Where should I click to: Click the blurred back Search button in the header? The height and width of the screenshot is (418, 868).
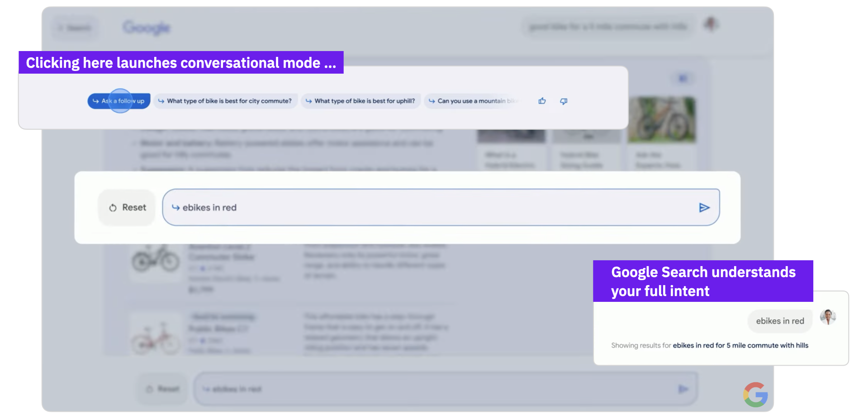coord(75,28)
